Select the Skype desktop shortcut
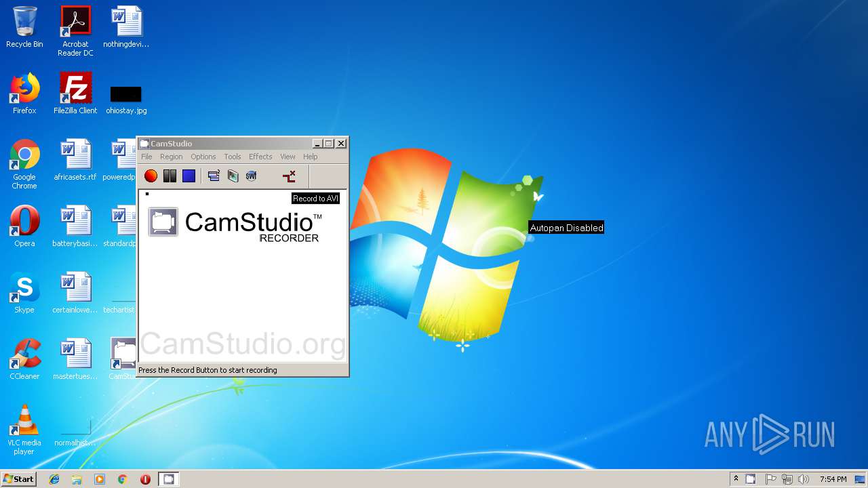 [x=24, y=293]
